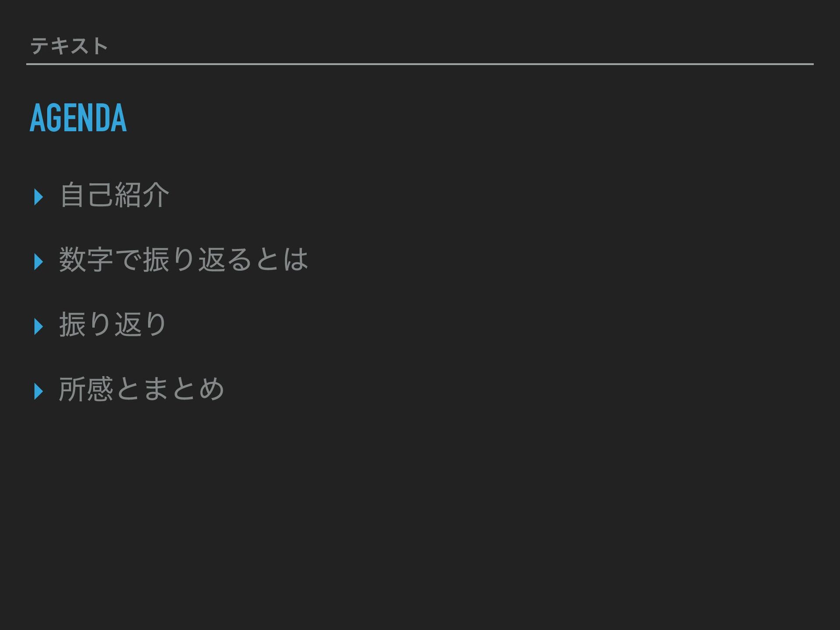Click the blue arrow bullet beside 数字で振り返るとは
This screenshot has height=630, width=840.
(38, 262)
